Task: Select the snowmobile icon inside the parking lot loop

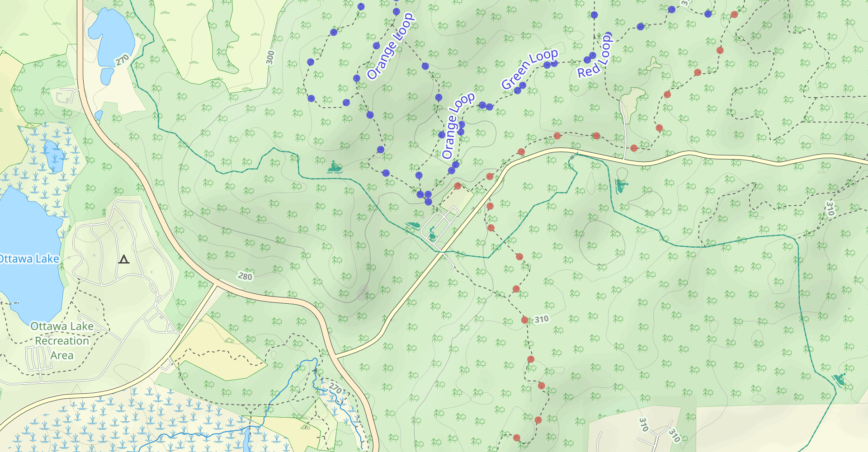Action: click(x=433, y=233)
